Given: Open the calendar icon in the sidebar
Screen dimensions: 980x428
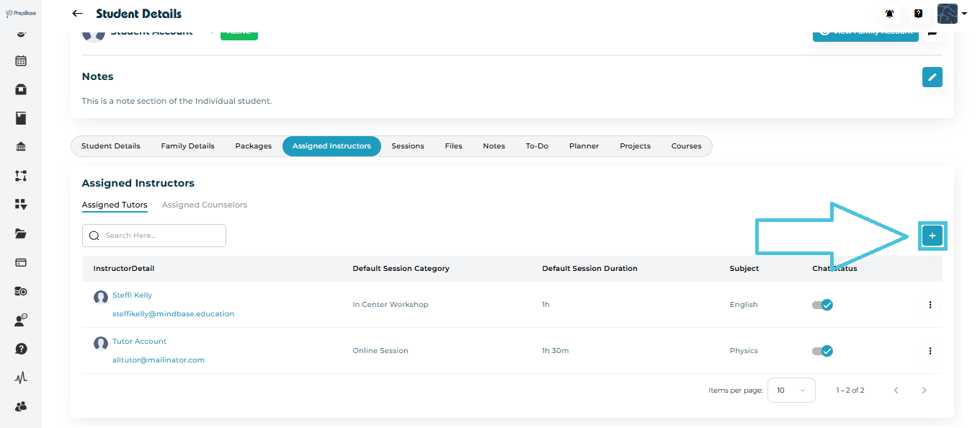Looking at the screenshot, I should point(21,61).
